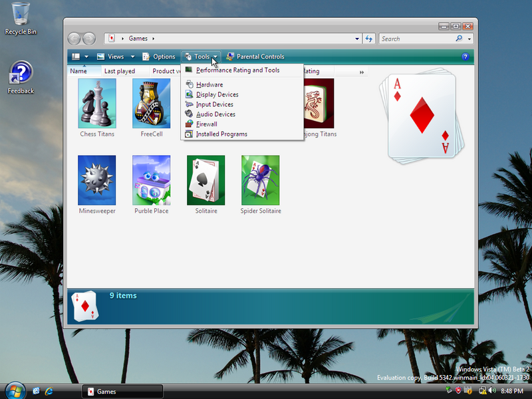The width and height of the screenshot is (532, 399).
Task: Open the address bar history dropdown
Action: coord(357,39)
